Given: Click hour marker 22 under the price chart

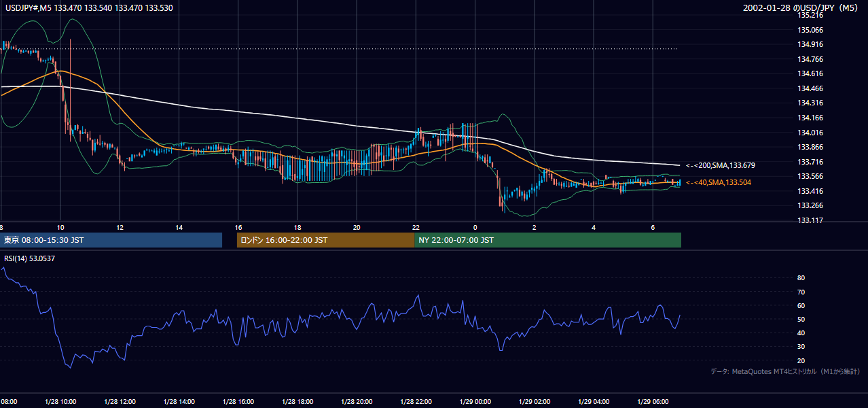Looking at the screenshot, I should [416, 226].
